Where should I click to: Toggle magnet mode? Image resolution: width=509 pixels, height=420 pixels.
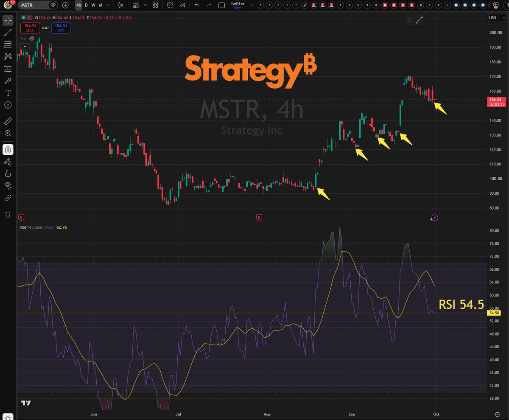[x=8, y=149]
